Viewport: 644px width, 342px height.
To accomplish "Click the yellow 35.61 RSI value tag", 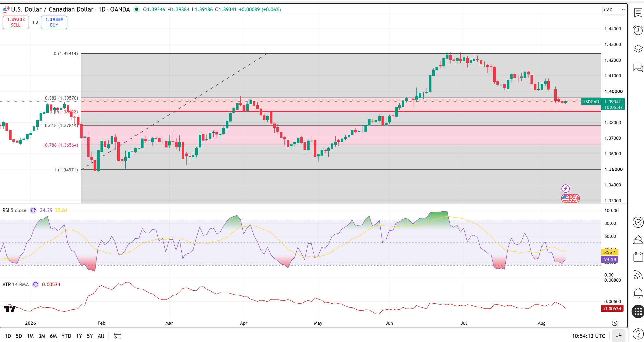I will point(610,252).
